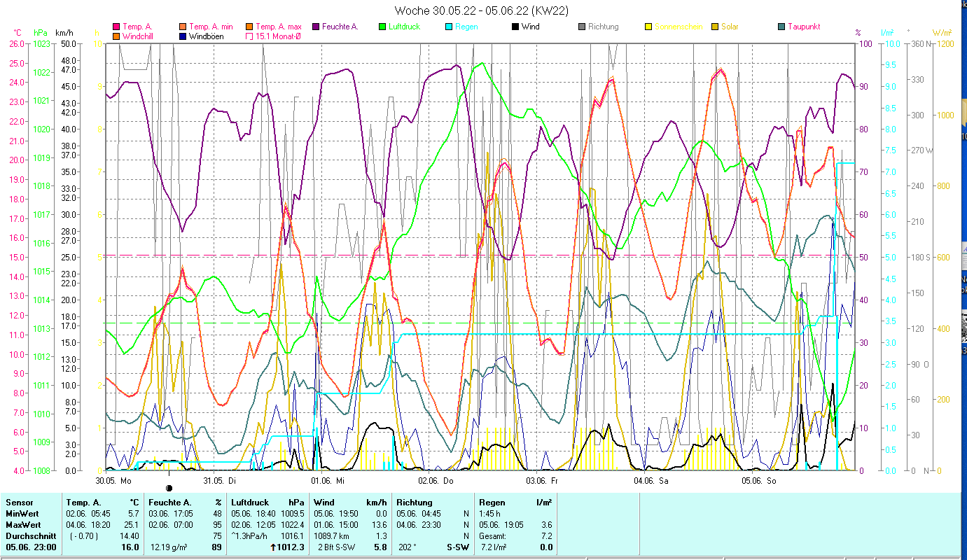Select the 01.06. Mi date label
This screenshot has width=967, height=560.
[328, 481]
